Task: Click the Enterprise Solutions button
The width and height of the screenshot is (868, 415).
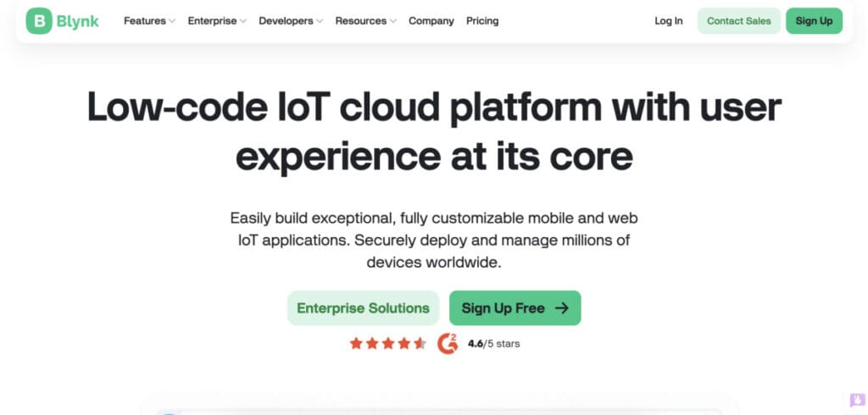Action: (363, 308)
